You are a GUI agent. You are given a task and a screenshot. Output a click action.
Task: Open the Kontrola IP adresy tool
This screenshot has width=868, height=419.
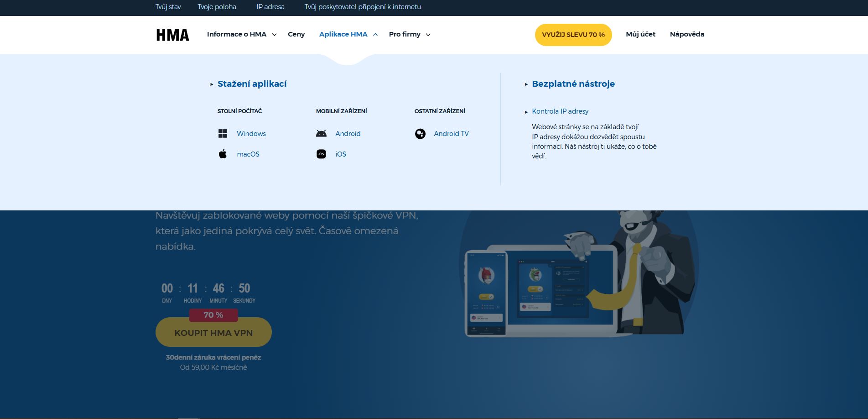[560, 111]
